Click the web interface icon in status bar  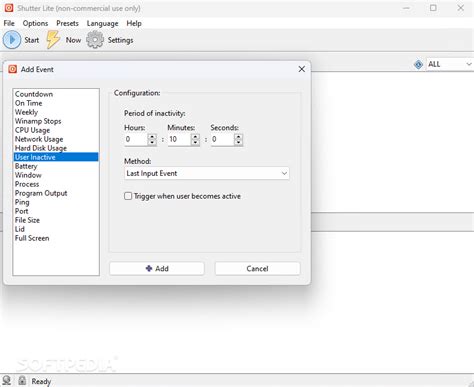tap(7, 380)
